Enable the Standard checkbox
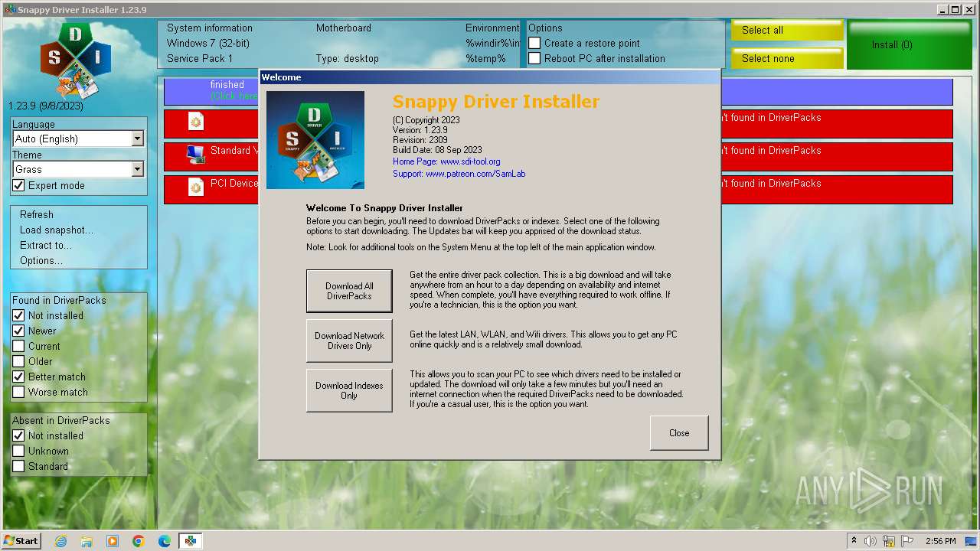This screenshot has width=980, height=551. [x=19, y=466]
